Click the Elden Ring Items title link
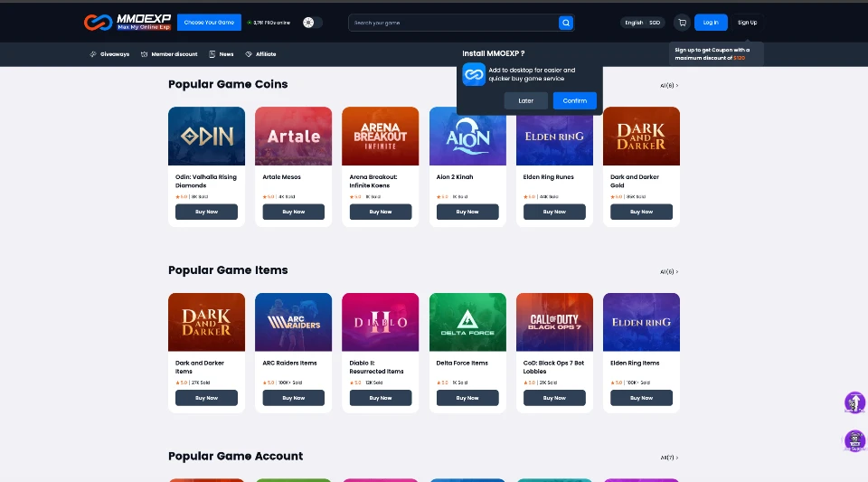This screenshot has height=482, width=868. point(635,363)
